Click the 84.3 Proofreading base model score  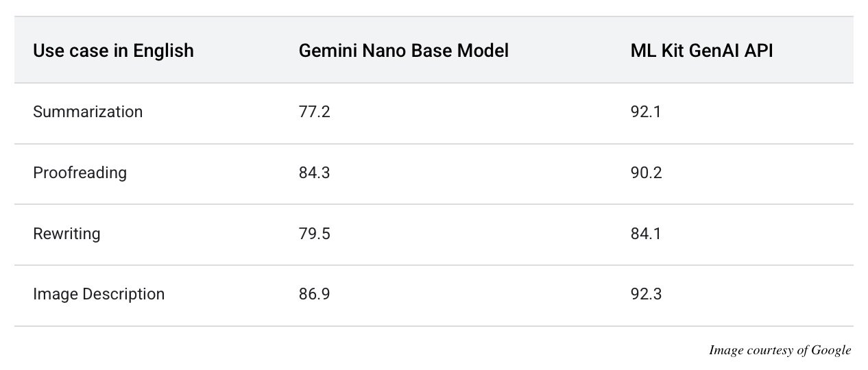pyautogui.click(x=315, y=173)
